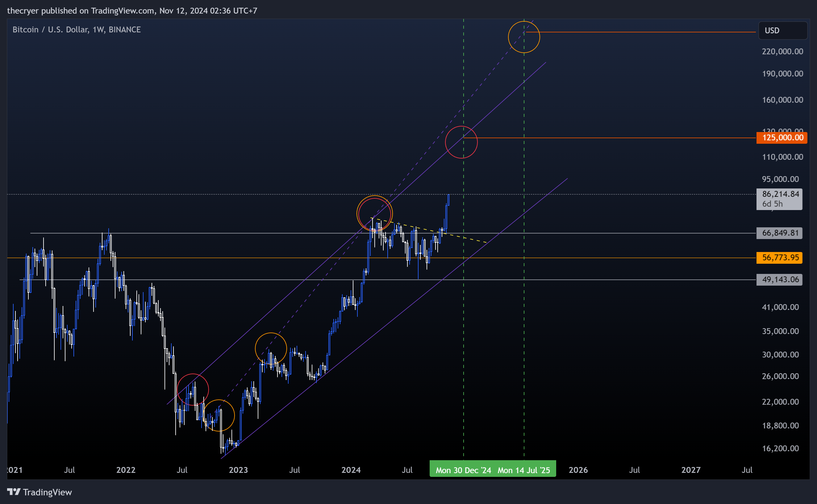
Task: Click the 2024 time axis label
Action: [351, 470]
